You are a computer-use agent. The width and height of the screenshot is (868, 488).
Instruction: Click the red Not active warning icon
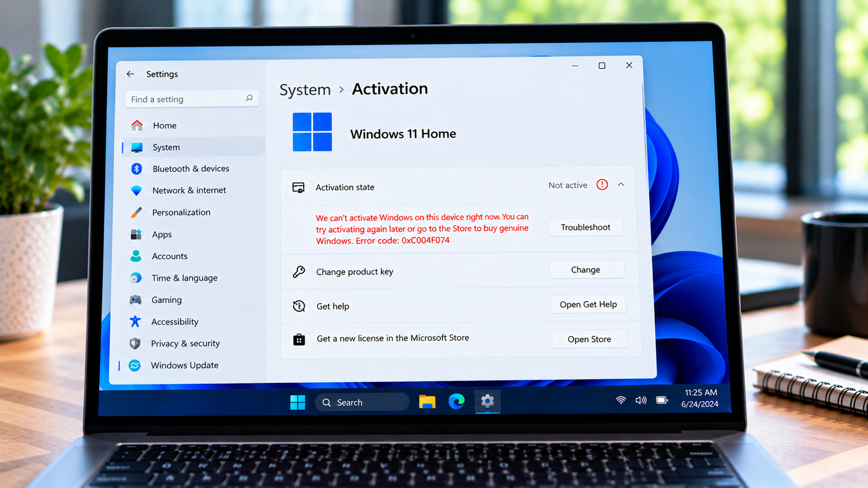point(602,184)
